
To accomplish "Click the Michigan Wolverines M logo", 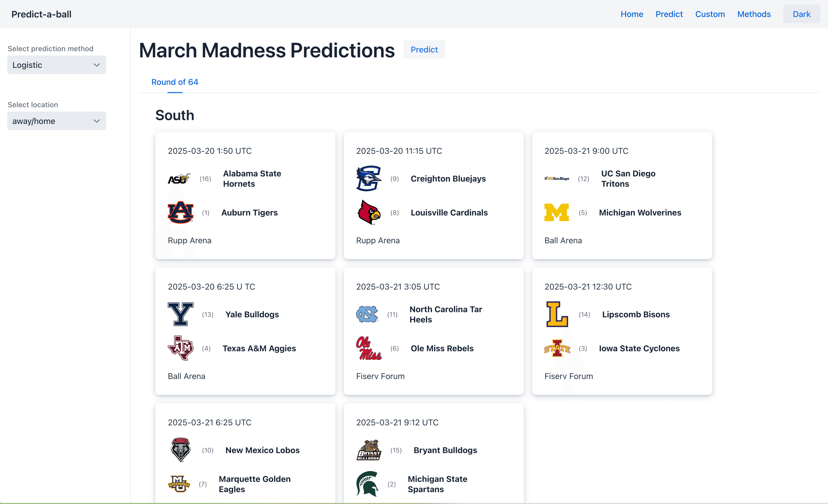I will click(x=557, y=213).
